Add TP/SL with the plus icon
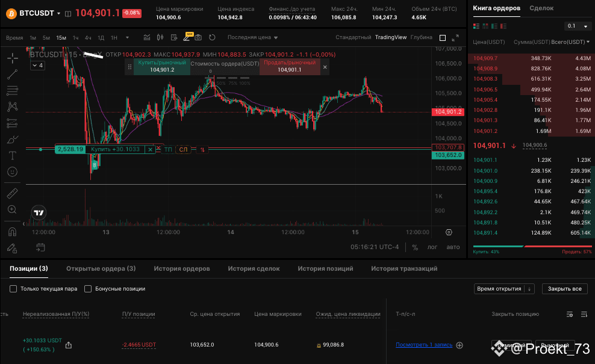Screen dimensions: 595x364 pyautogui.click(x=459, y=345)
